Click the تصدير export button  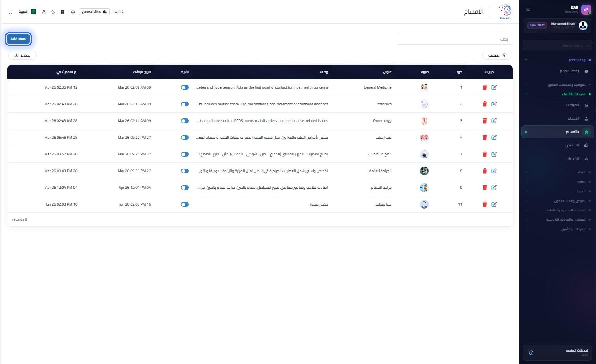pos(22,55)
